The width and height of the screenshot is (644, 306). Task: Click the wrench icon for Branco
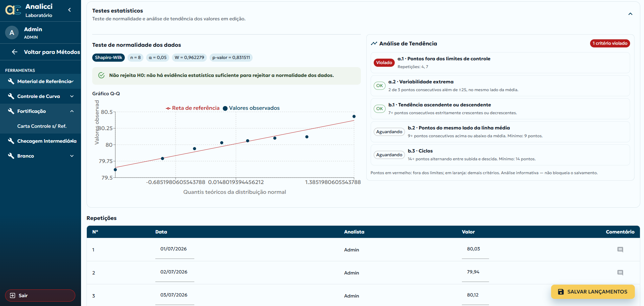[11, 156]
